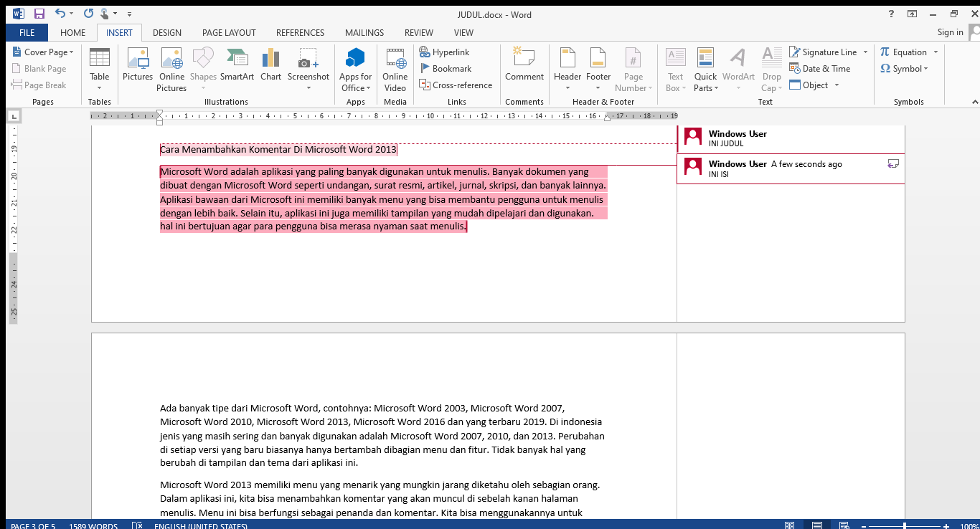
Task: Toggle Print Layout view in status bar
Action: (816, 525)
